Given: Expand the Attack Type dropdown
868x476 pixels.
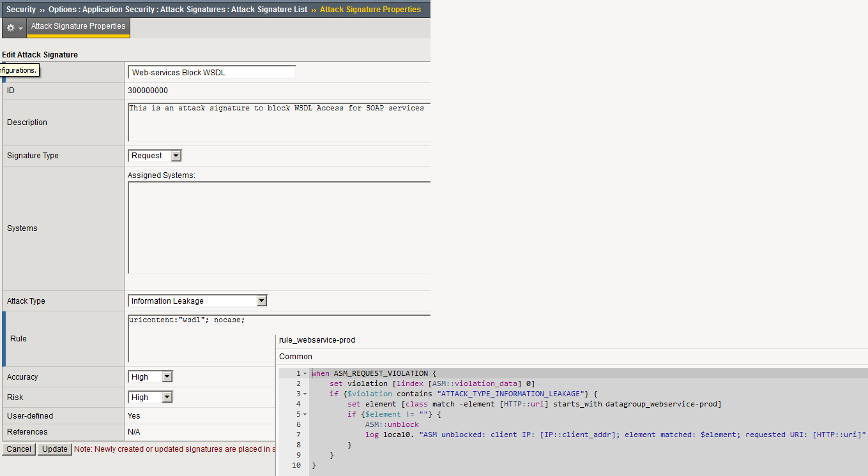Looking at the screenshot, I should pos(197,301).
